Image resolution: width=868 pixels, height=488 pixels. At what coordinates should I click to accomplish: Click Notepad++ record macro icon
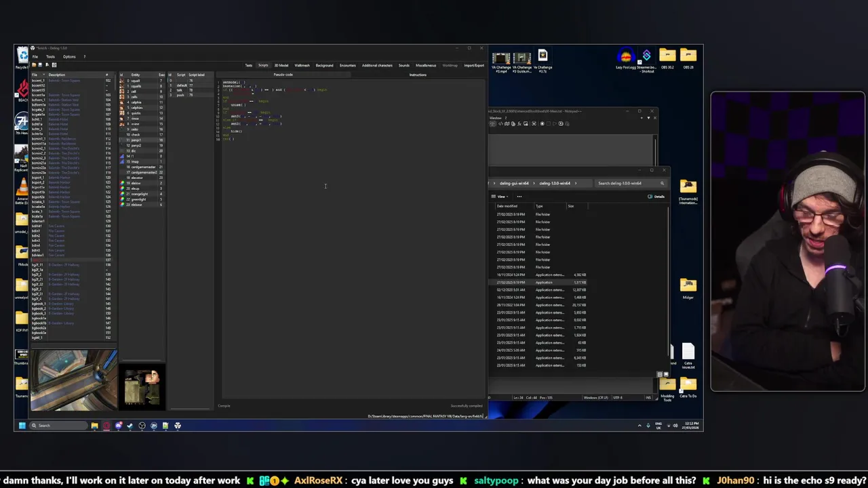542,123
